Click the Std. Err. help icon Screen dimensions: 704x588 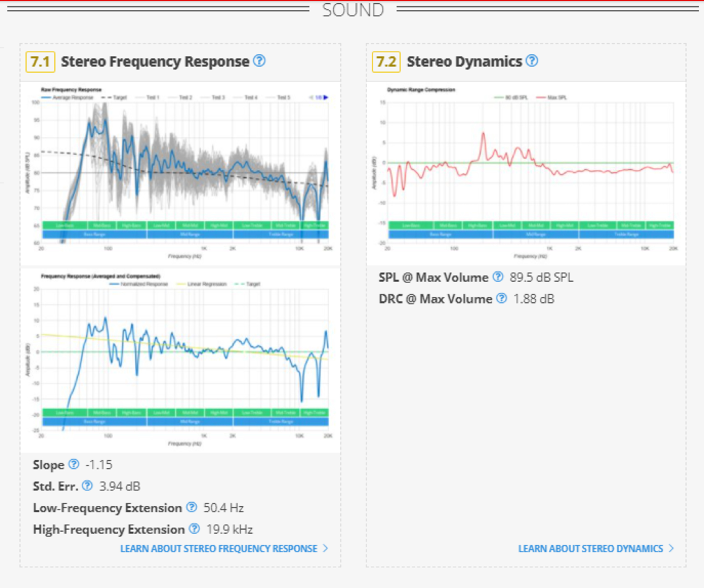pyautogui.click(x=87, y=486)
